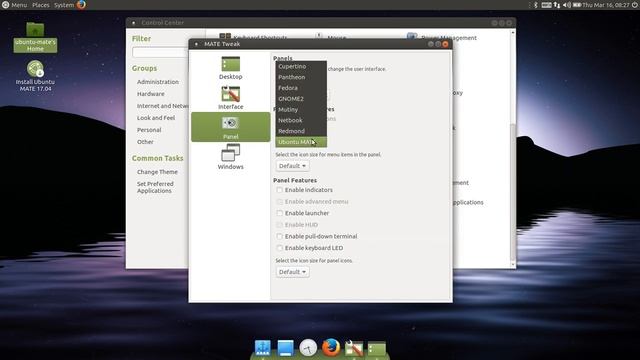
Task: Open the Windows section in MATE Tweak
Action: coord(231,157)
